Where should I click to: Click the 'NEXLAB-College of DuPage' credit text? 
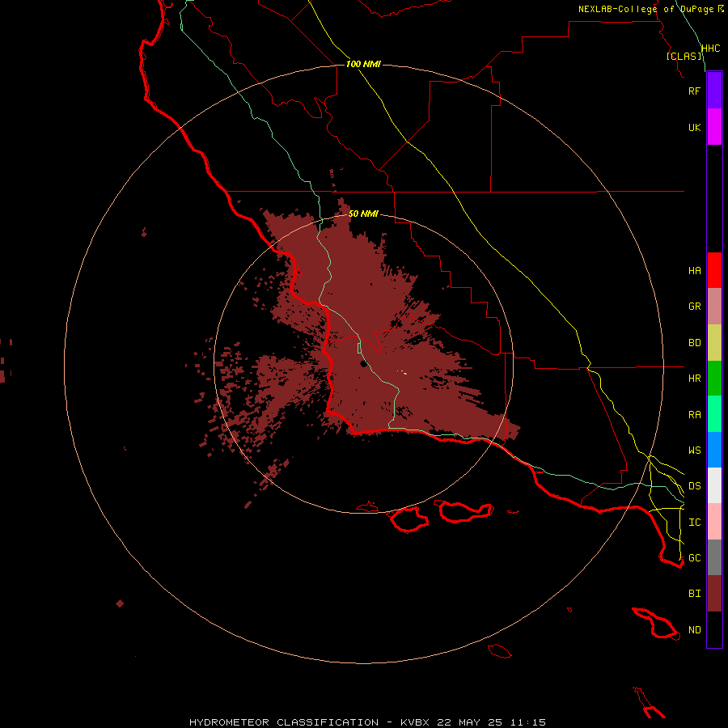click(645, 9)
